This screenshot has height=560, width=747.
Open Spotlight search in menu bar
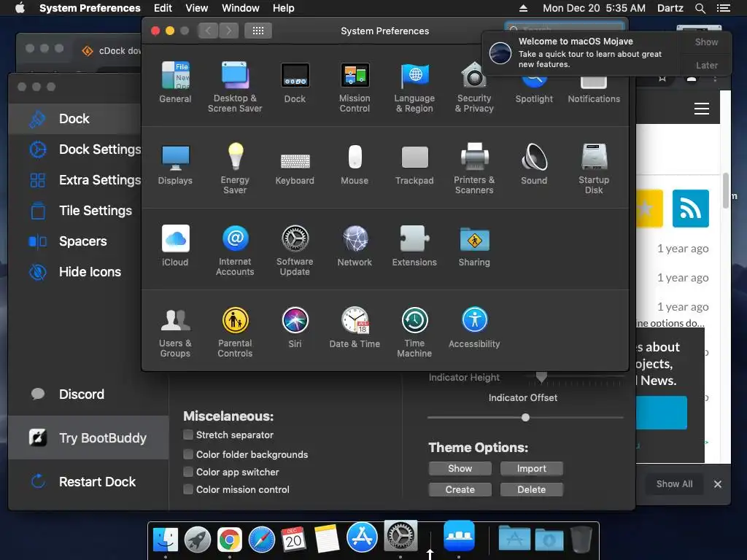click(700, 8)
